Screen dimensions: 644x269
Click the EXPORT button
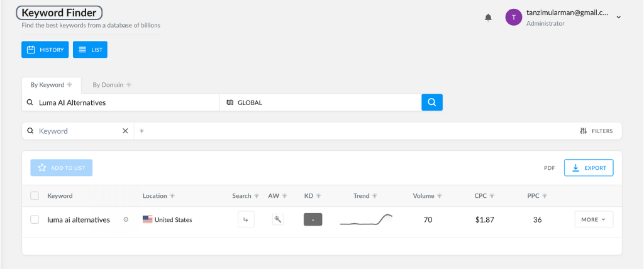pos(589,168)
